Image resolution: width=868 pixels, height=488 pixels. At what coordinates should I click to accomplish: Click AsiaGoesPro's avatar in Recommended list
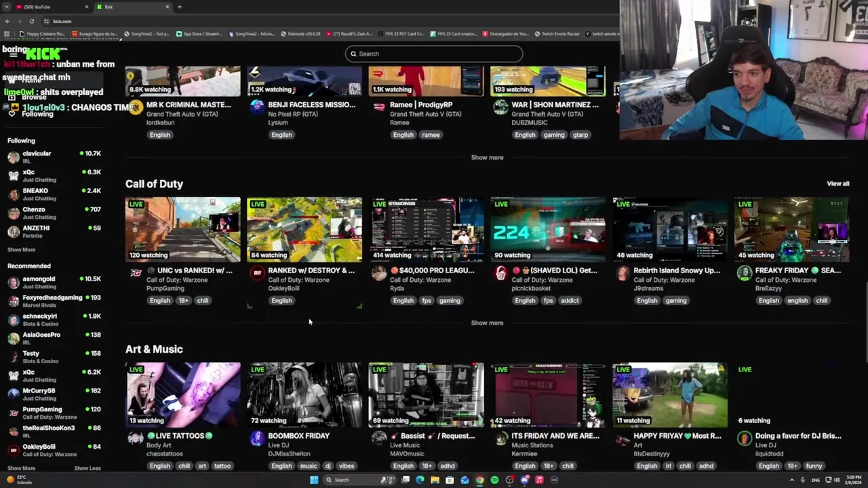pyautogui.click(x=14, y=338)
